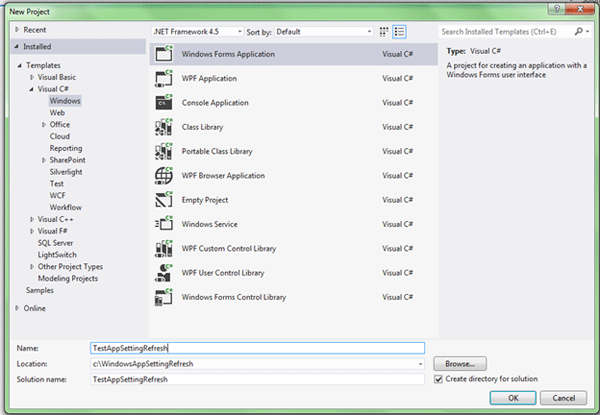Screen dimensions: 600x415
Task: Click the Class Library template icon
Action: (164, 127)
